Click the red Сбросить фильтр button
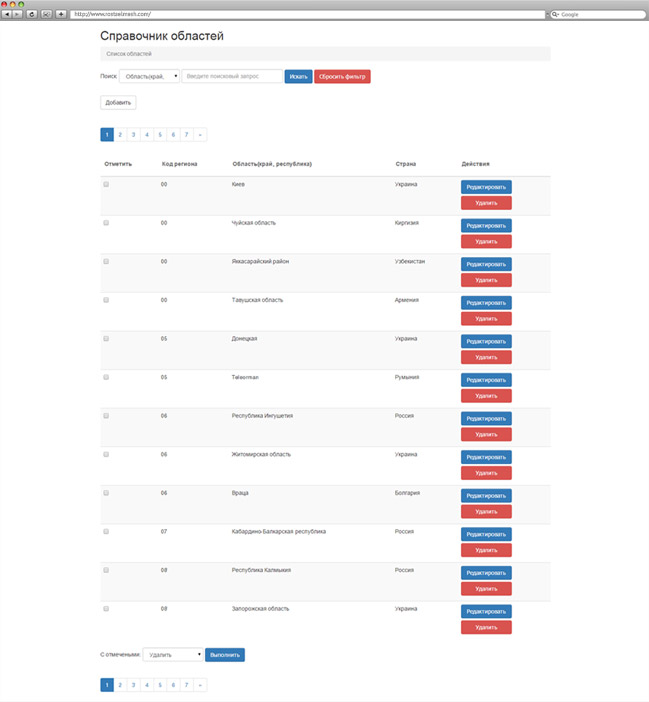Screen dimensions: 649x702 [x=342, y=77]
